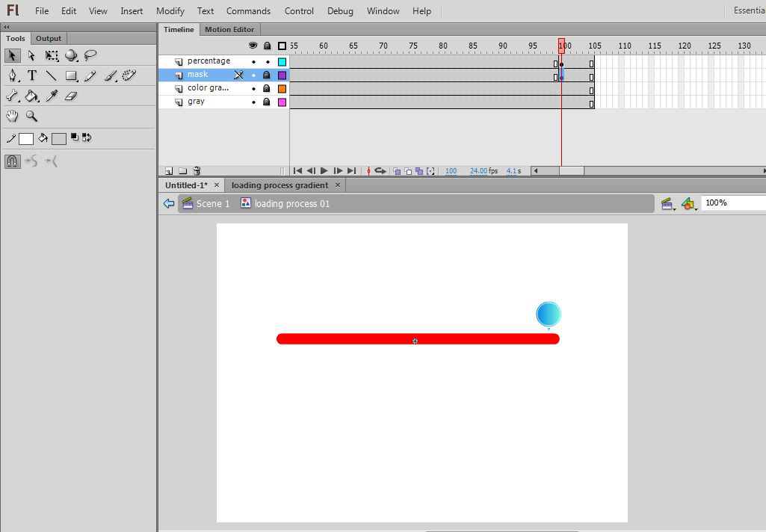The height and width of the screenshot is (532, 766).
Task: Click the mask layer purple outline swatch
Action: coord(282,75)
